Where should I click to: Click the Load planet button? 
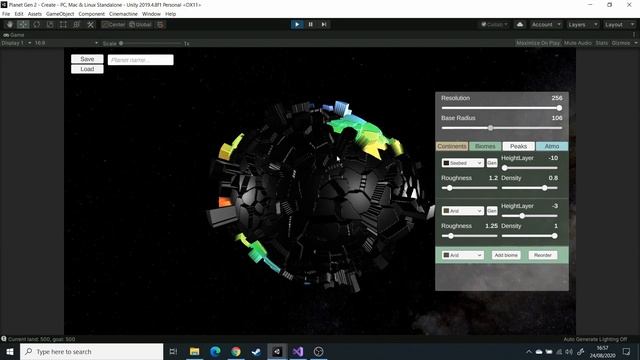[x=87, y=69]
